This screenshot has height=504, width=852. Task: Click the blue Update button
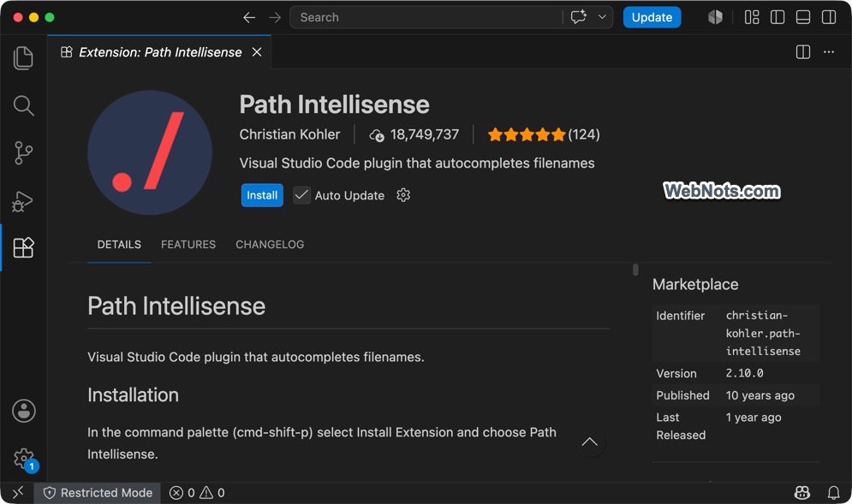(652, 17)
